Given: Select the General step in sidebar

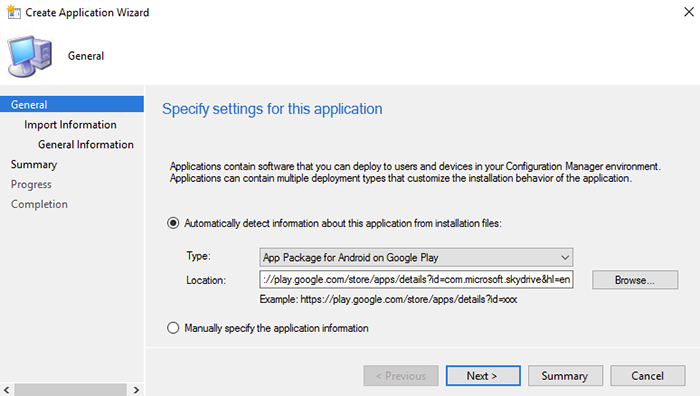Looking at the screenshot, I should point(72,104).
